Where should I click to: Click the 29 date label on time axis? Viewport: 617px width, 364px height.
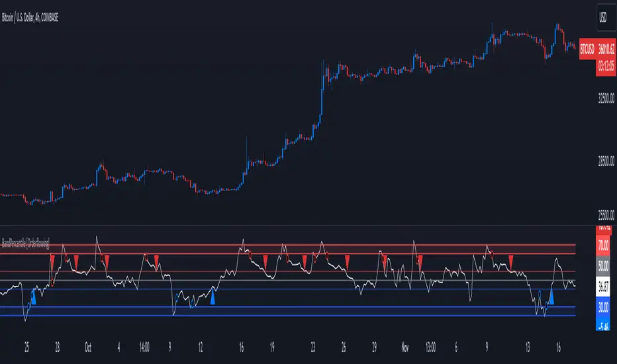pos(374,347)
